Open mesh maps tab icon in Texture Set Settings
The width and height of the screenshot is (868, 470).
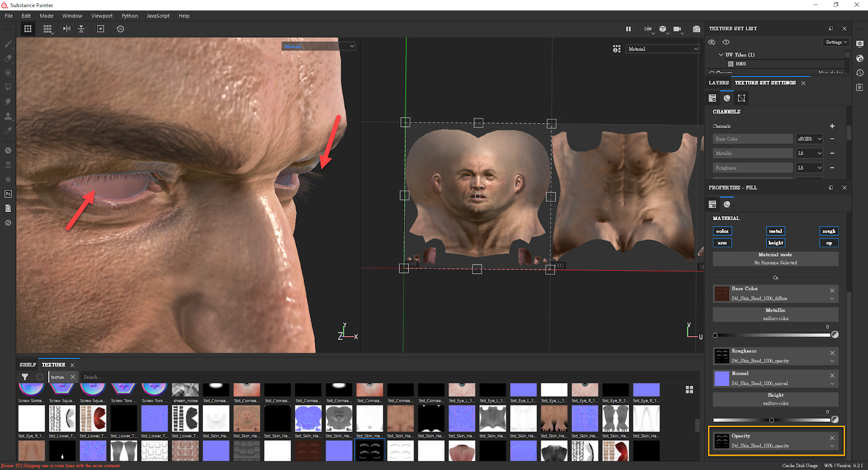(x=742, y=98)
